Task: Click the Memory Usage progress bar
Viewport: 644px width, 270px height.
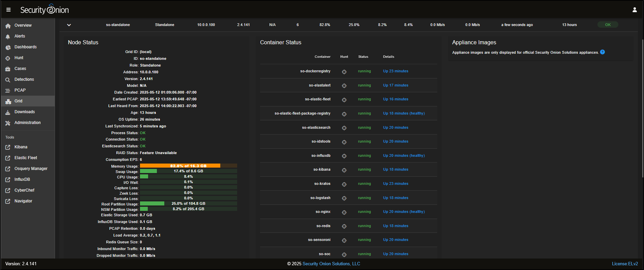Action: [188, 166]
